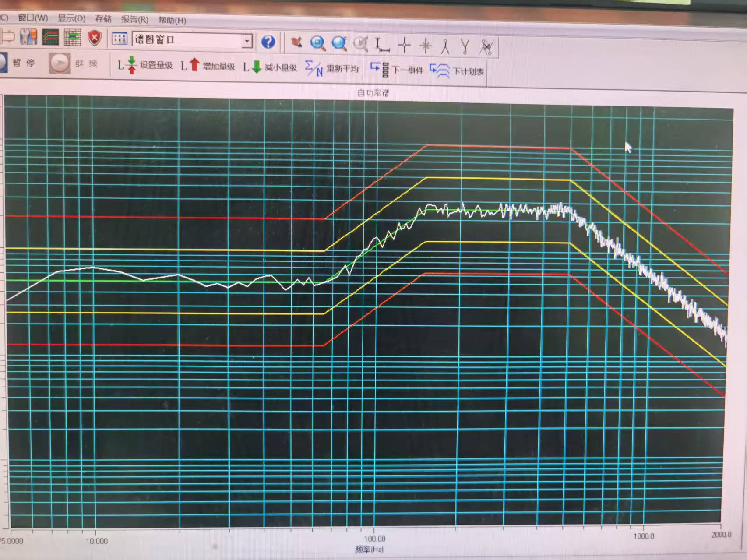Click the blue help question mark icon
This screenshot has height=560, width=747.
click(268, 42)
